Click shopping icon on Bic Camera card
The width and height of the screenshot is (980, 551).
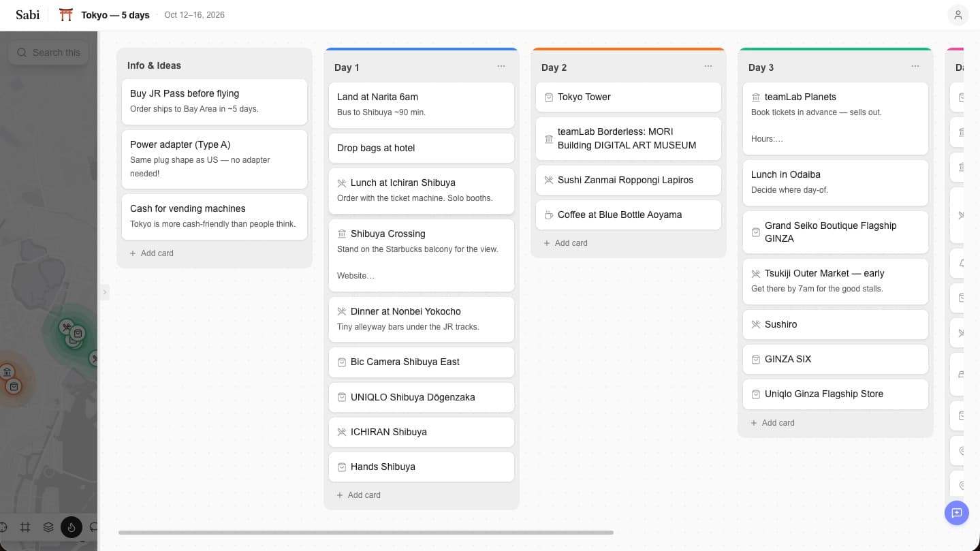click(x=342, y=362)
